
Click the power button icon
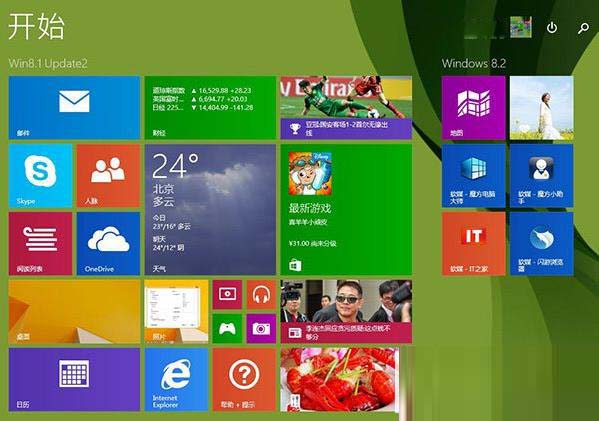click(552, 28)
